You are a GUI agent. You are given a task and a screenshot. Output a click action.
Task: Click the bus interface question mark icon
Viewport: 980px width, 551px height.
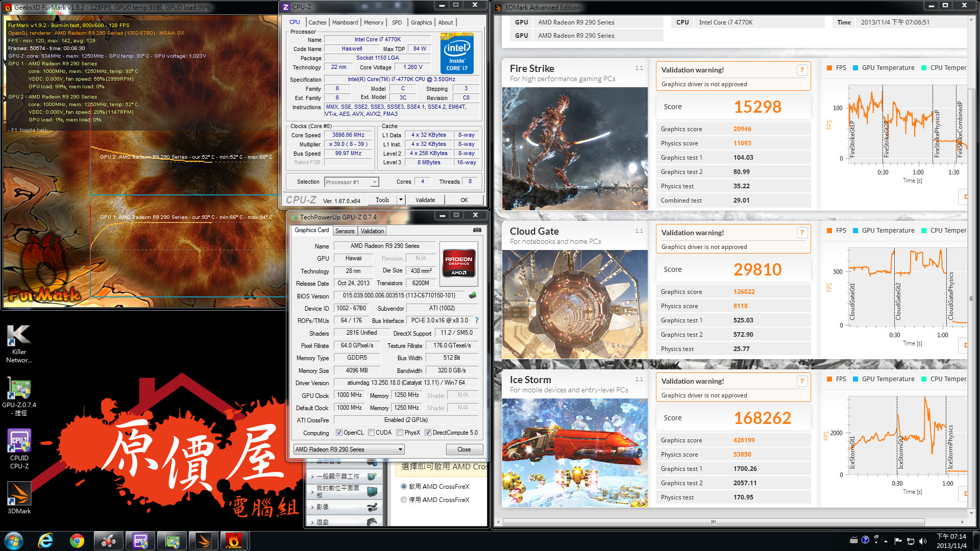477,320
